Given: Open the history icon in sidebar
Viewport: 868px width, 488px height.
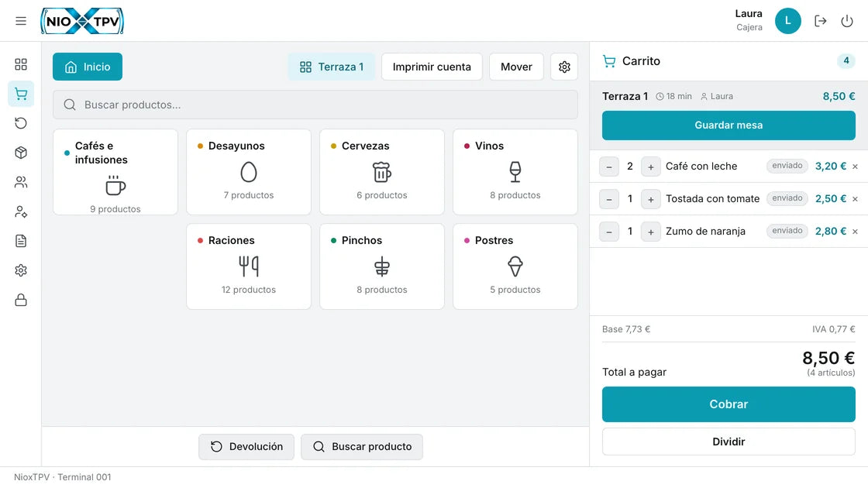Looking at the screenshot, I should pyautogui.click(x=20, y=123).
